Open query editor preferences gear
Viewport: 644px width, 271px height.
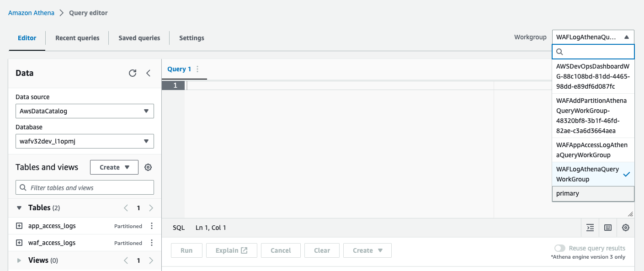point(625,227)
